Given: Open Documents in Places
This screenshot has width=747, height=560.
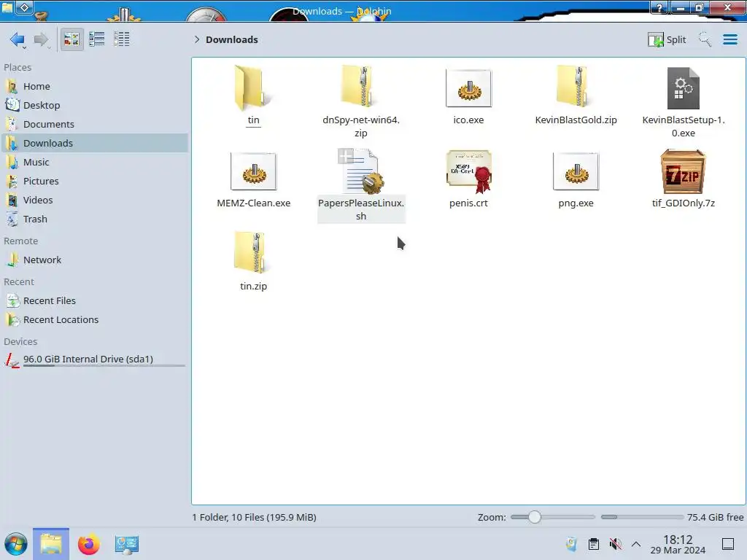Looking at the screenshot, I should tap(96, 124).
